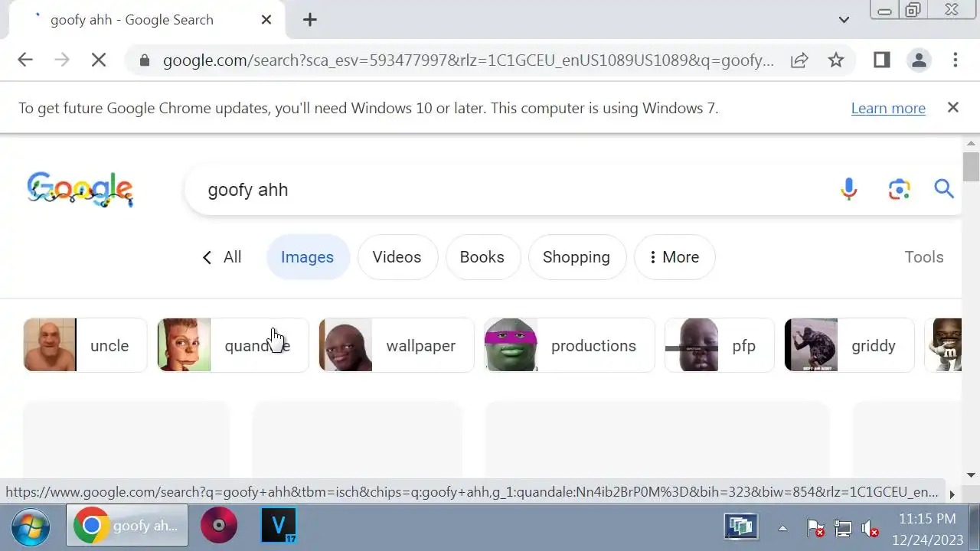Viewport: 980px width, 551px height.
Task: Go back with the browser back arrow
Action: (x=25, y=60)
